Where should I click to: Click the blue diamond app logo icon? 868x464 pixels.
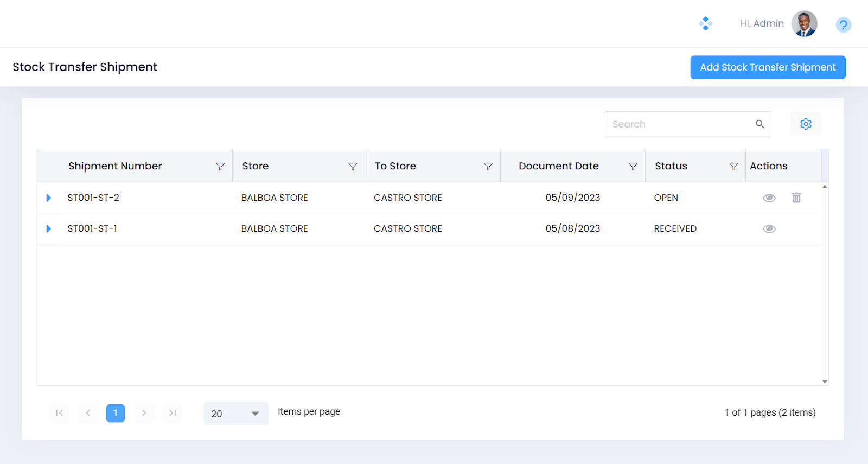point(705,23)
